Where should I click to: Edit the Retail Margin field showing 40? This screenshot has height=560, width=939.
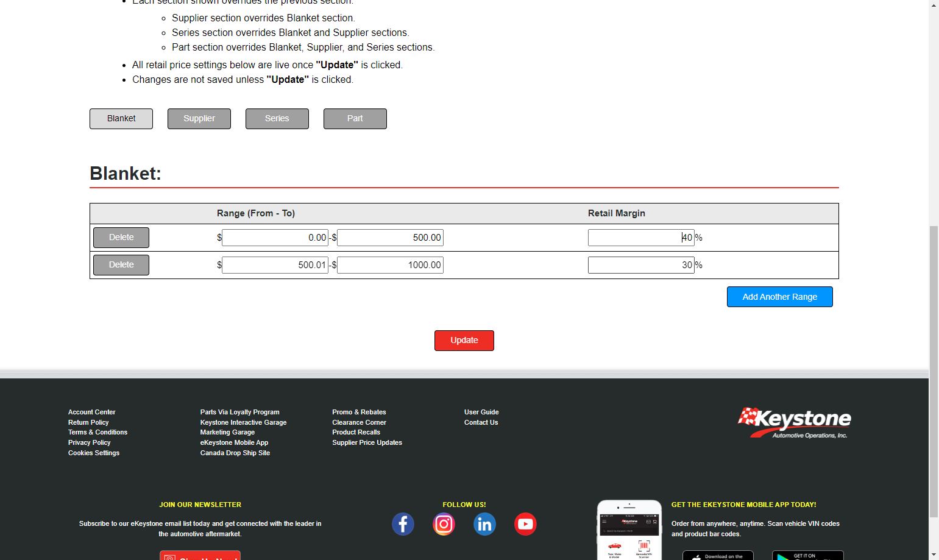click(641, 238)
